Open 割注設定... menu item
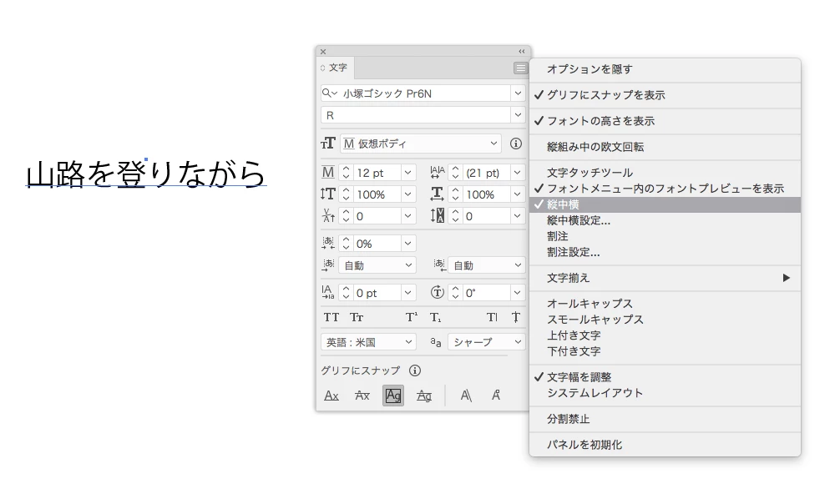This screenshot has height=504, width=840. 665,252
